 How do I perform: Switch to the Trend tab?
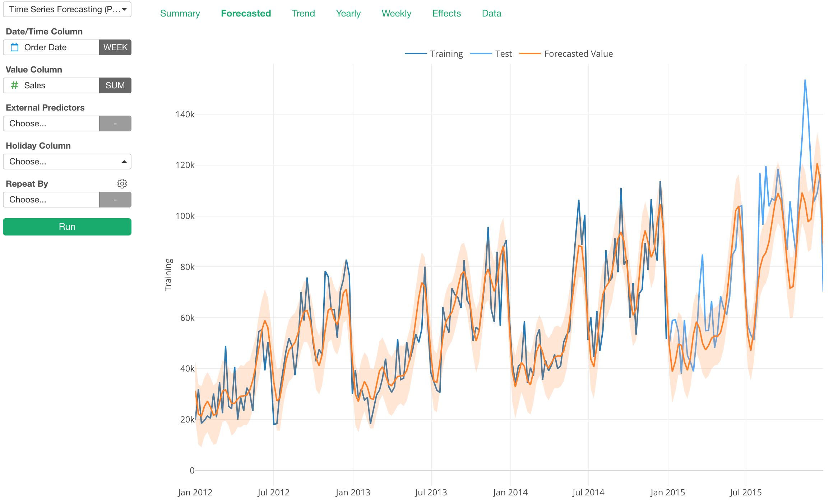click(x=303, y=14)
